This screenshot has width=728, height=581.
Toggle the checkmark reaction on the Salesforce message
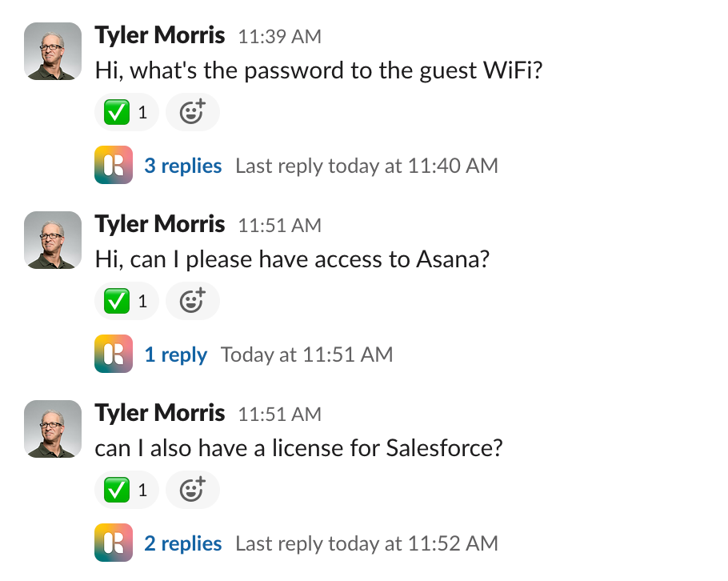(126, 490)
